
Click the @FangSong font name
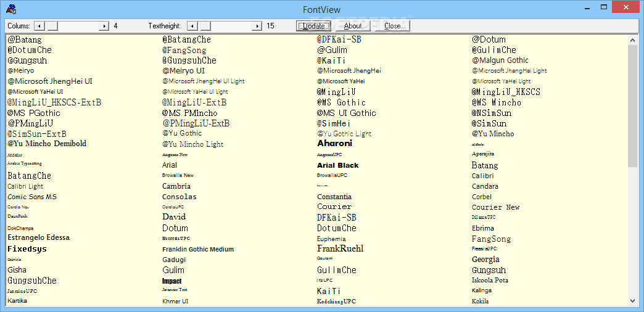pos(184,50)
